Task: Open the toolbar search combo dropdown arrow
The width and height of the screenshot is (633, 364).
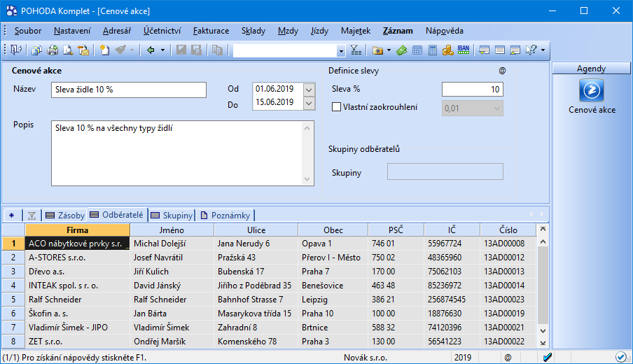Action: (341, 51)
